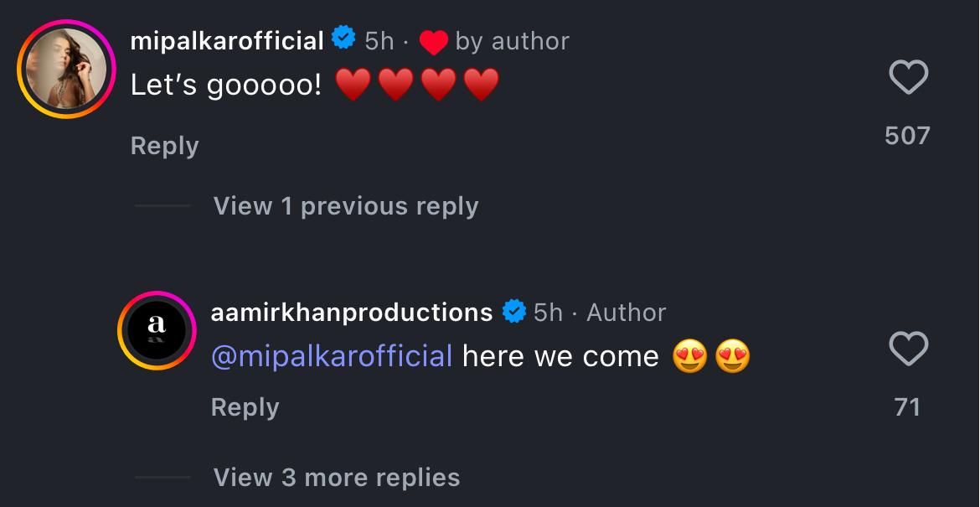Like the aamirkhanproductions reply with heart icon

coord(908,349)
